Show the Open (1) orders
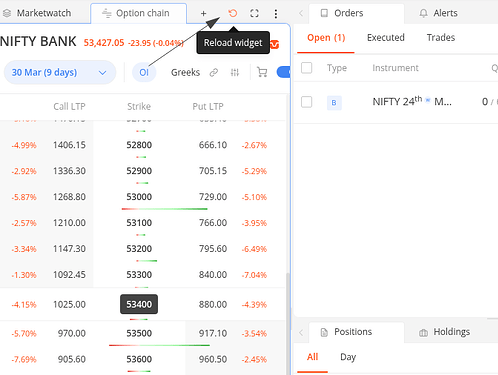Image resolution: width=498 pixels, height=375 pixels. [x=326, y=38]
